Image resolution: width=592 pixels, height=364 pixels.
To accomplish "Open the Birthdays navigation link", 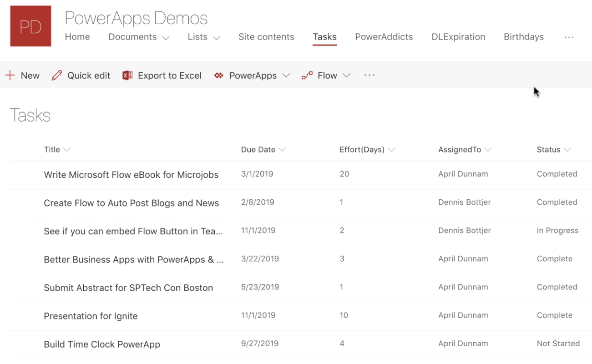I will [524, 37].
